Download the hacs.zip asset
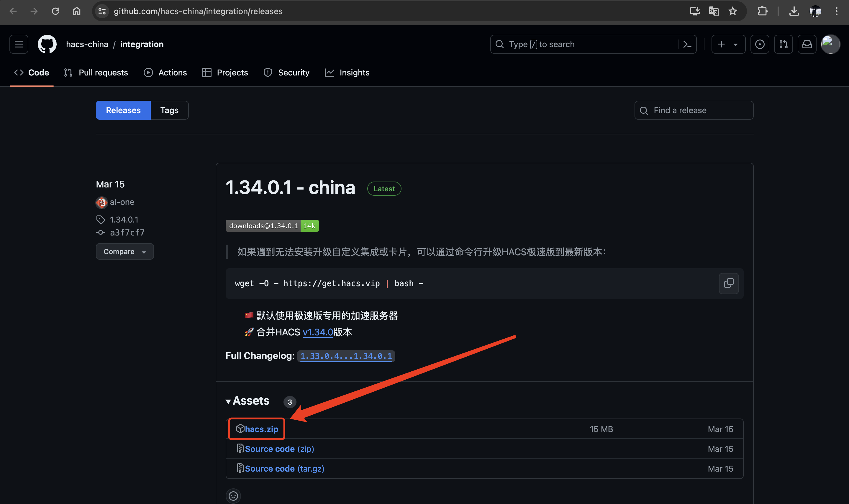 point(261,429)
